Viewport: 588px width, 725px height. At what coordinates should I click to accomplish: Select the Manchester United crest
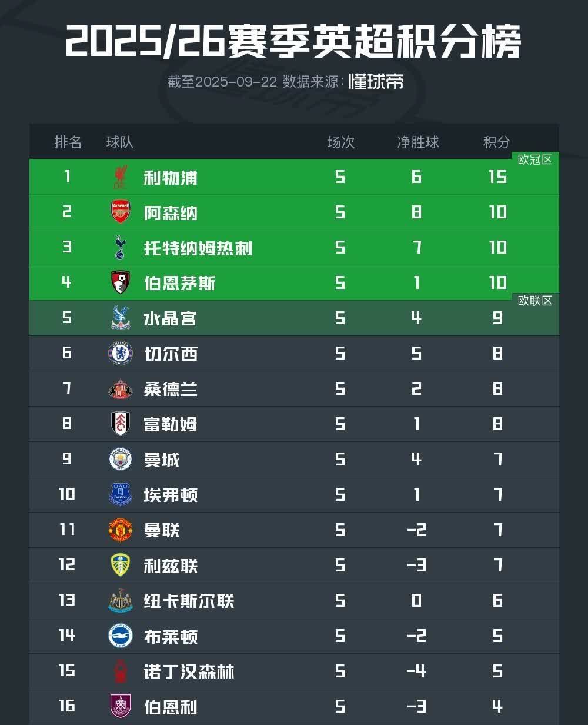(120, 530)
